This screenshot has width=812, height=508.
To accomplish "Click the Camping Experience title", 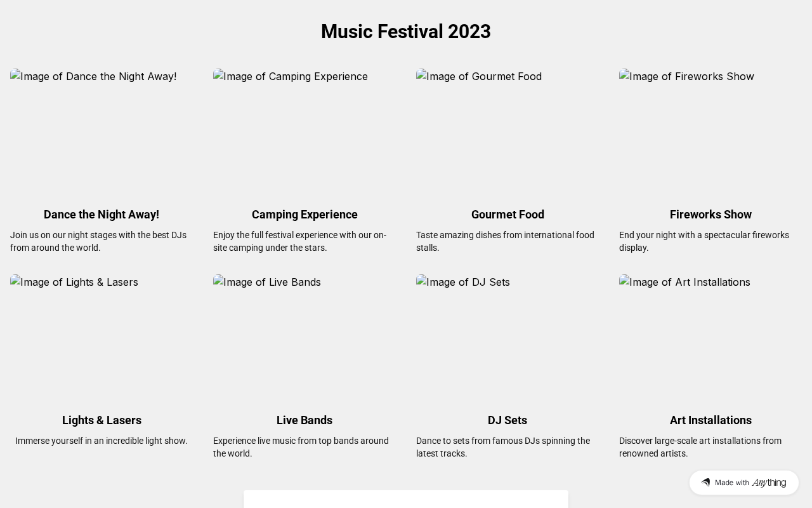I will 304,215.
